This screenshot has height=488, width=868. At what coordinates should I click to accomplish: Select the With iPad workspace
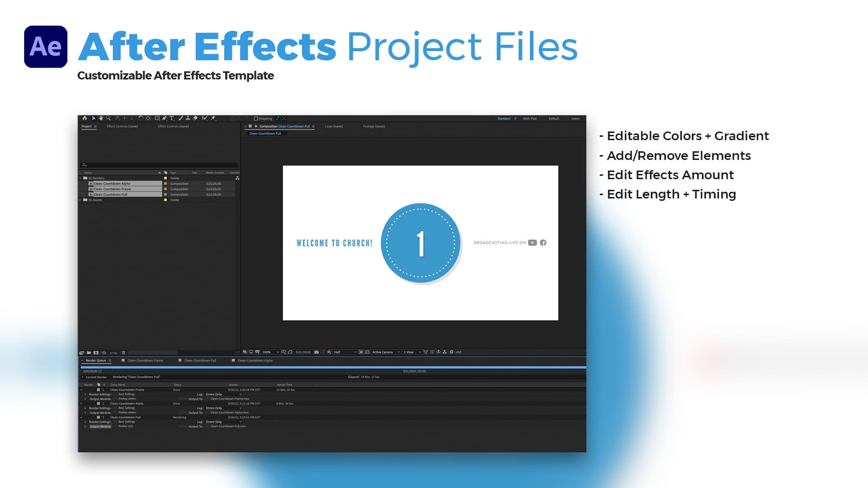pos(529,119)
